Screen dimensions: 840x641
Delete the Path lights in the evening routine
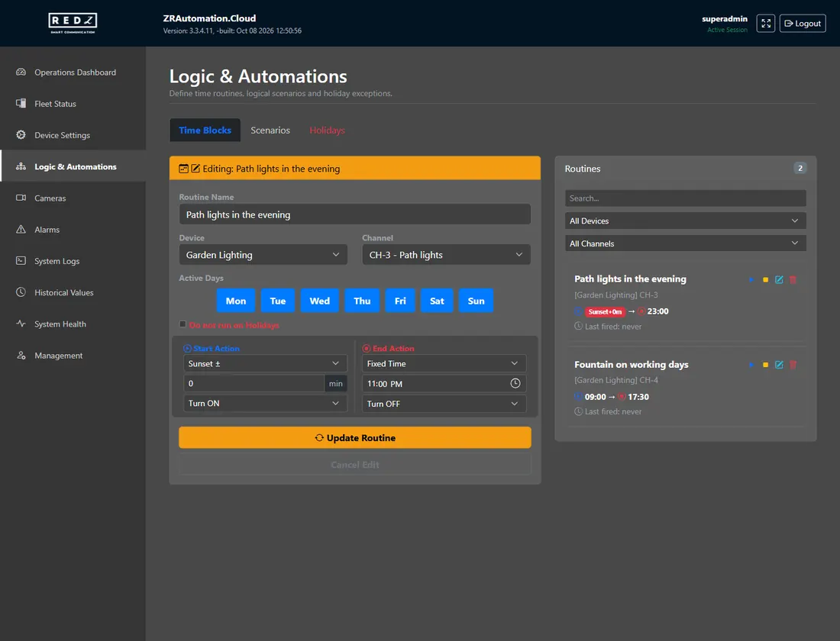point(793,279)
